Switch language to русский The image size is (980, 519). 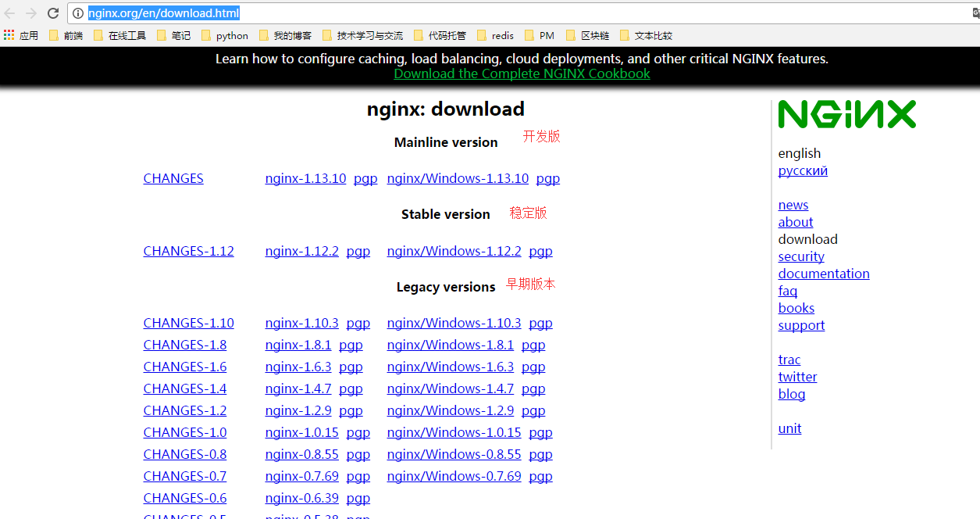[x=803, y=171]
